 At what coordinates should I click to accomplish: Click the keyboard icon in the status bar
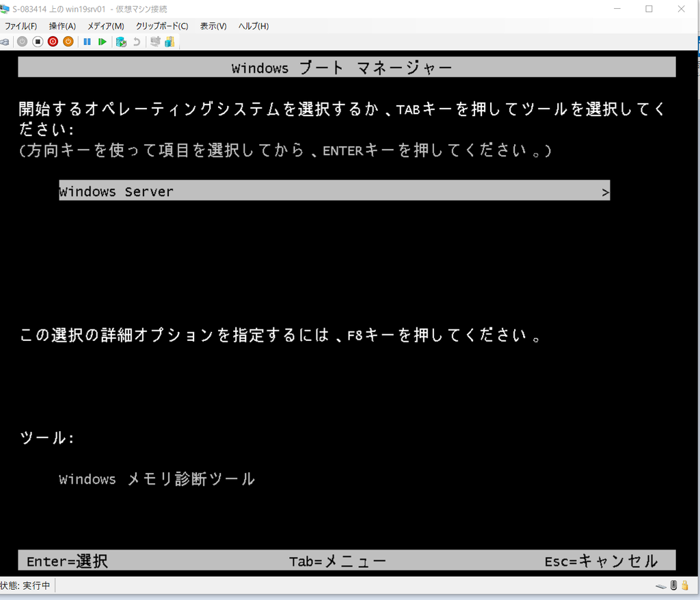661,586
